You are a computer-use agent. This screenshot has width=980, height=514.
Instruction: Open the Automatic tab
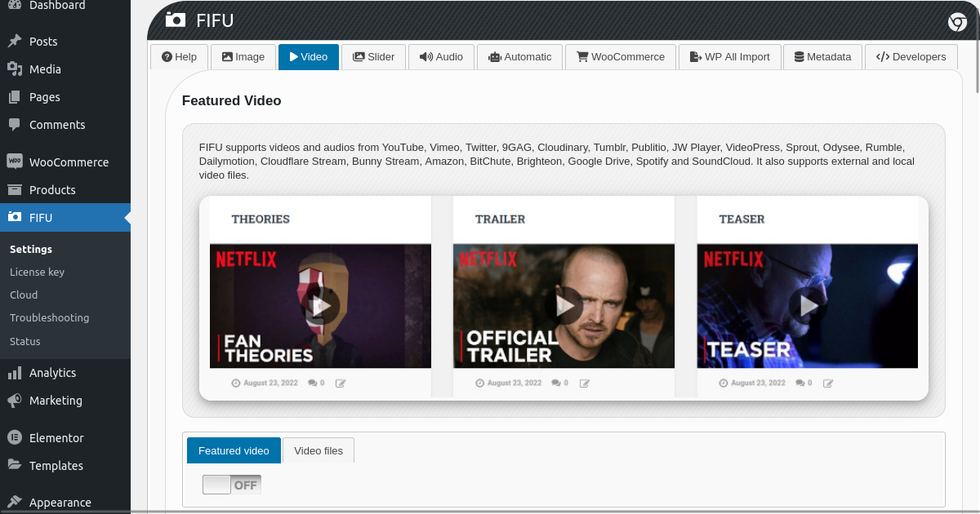click(x=519, y=57)
